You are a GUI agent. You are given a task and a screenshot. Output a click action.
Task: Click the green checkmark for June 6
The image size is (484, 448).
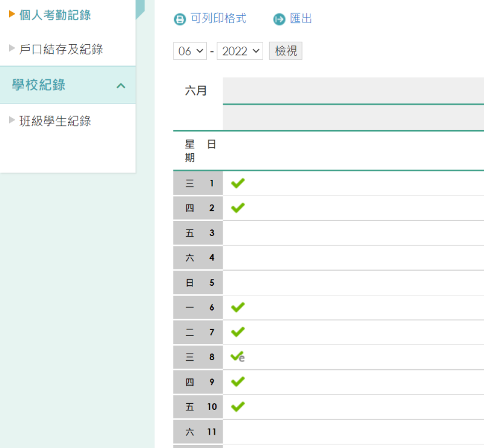click(x=238, y=308)
